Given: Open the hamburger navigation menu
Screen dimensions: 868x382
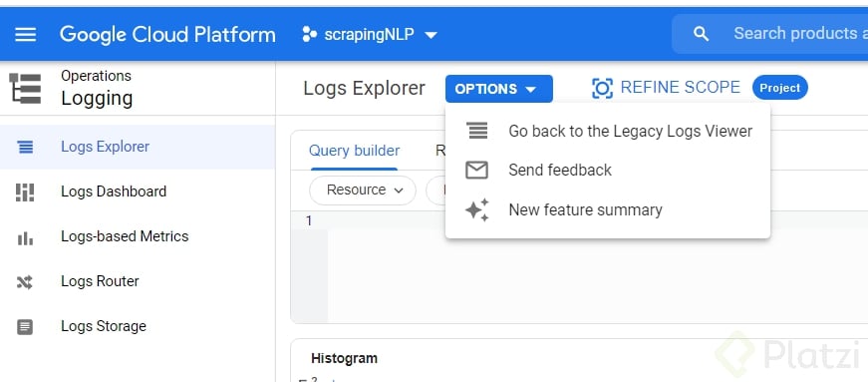Looking at the screenshot, I should point(26,34).
